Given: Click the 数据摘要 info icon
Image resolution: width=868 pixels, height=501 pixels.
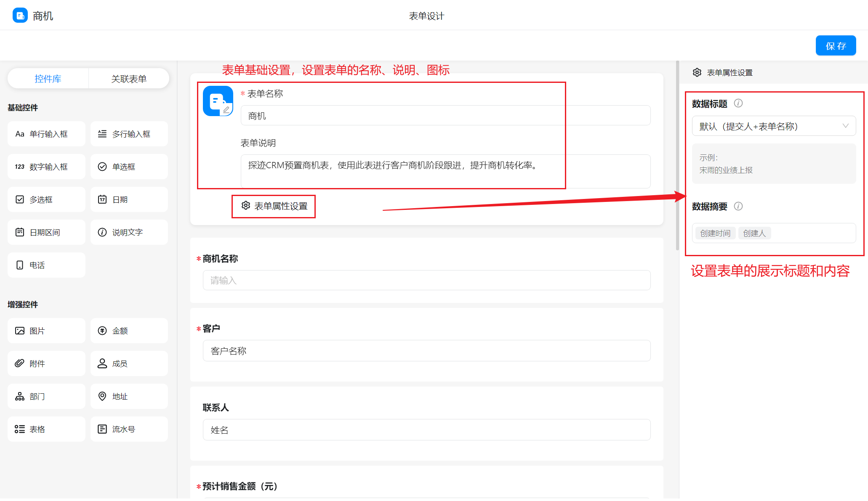Looking at the screenshot, I should point(738,206).
